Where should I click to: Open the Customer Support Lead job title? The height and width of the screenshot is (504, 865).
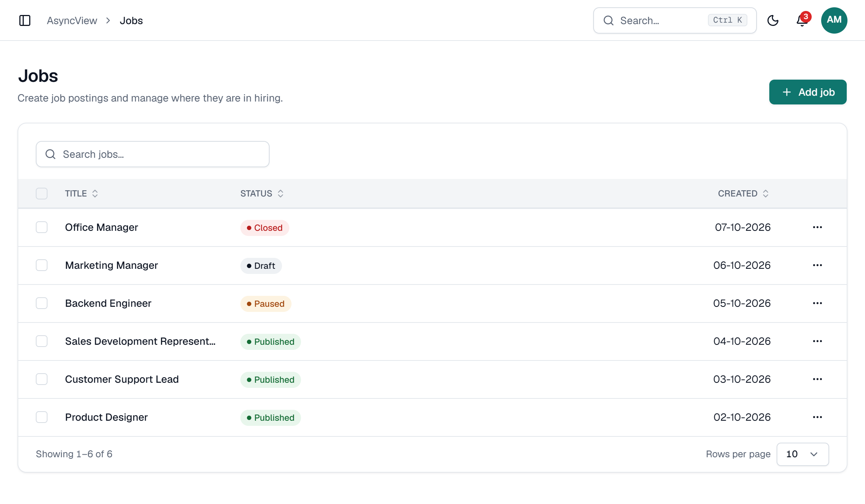pos(122,379)
